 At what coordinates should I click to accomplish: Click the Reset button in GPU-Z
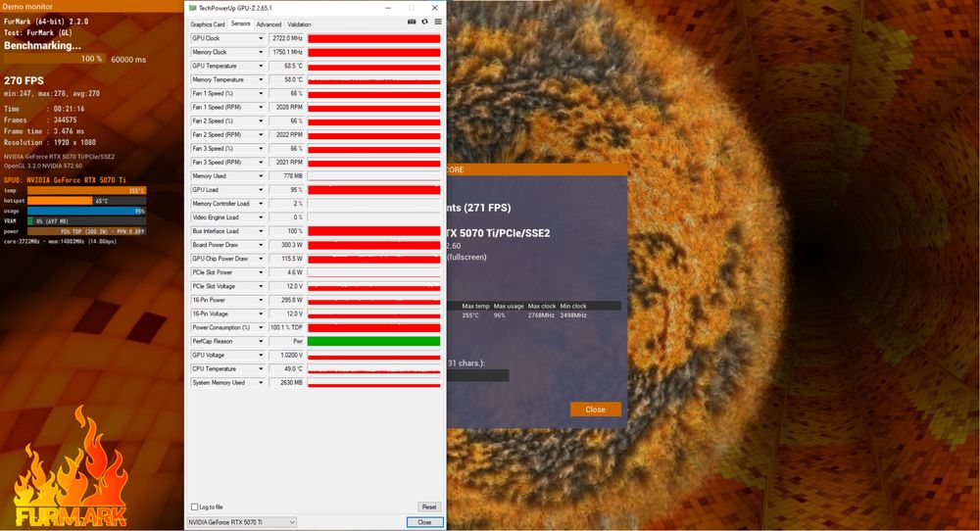coord(429,507)
